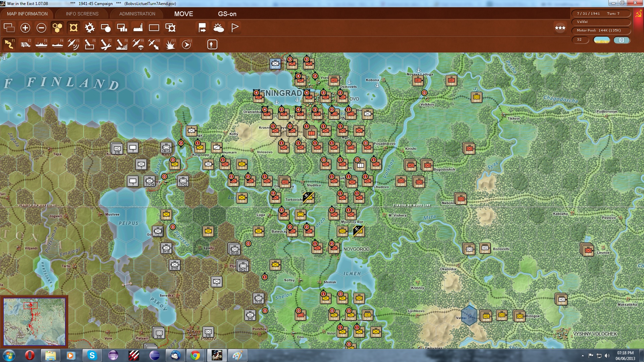Screen dimensions: 644x362
Task: Click the Motor Pool 144K readout
Action: 600,31
